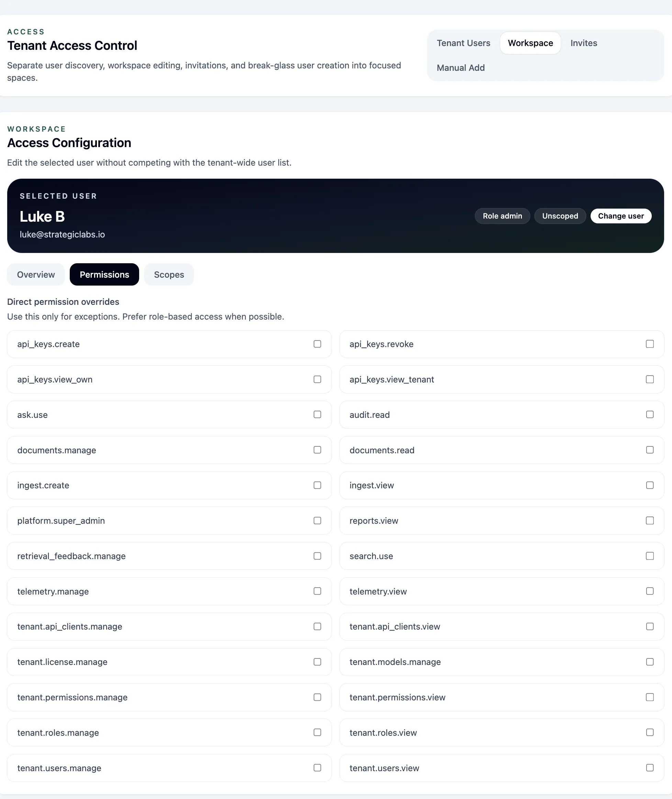Switch to the Overview tab
The width and height of the screenshot is (672, 799).
pyautogui.click(x=36, y=274)
